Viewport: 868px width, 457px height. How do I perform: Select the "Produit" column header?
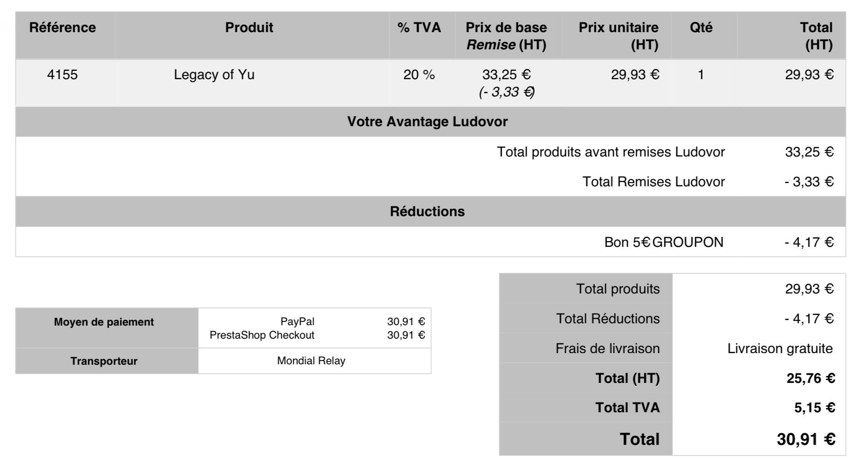click(x=249, y=28)
